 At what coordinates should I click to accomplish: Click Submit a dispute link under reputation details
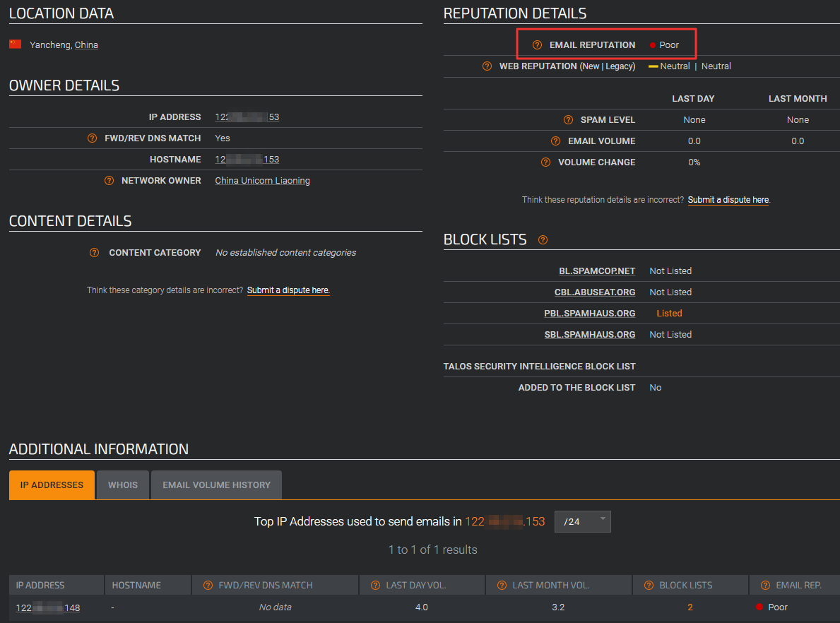coord(728,200)
